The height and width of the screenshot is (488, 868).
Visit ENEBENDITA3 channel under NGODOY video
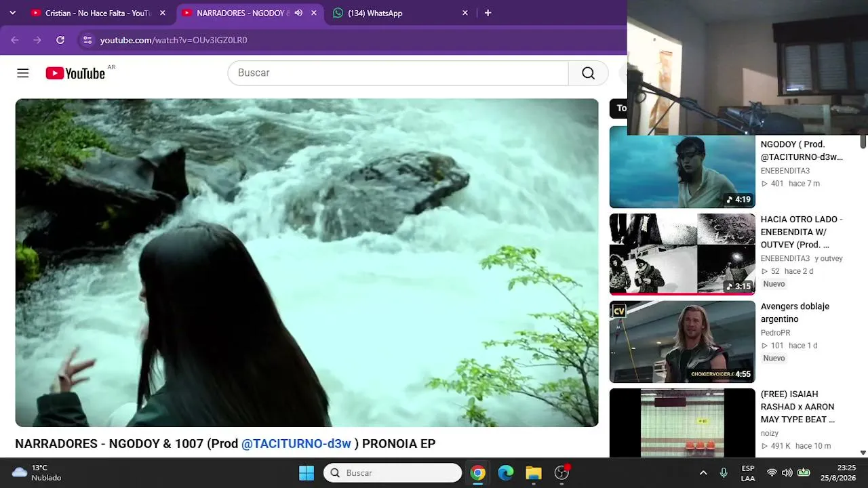point(785,171)
